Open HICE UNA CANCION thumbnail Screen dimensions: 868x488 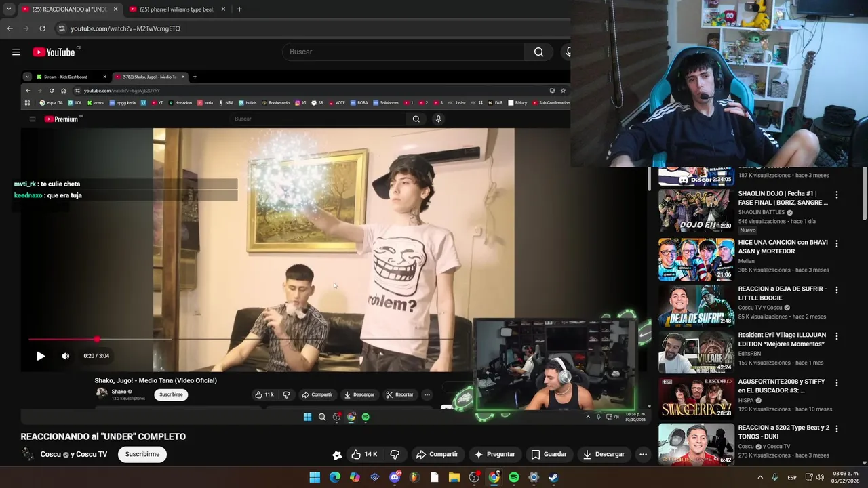click(696, 259)
